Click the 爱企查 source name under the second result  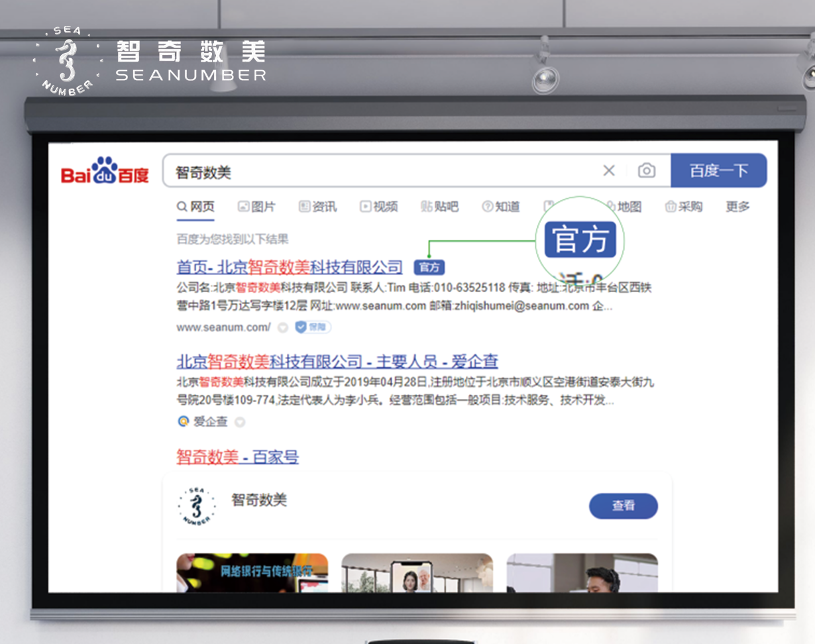pos(210,421)
